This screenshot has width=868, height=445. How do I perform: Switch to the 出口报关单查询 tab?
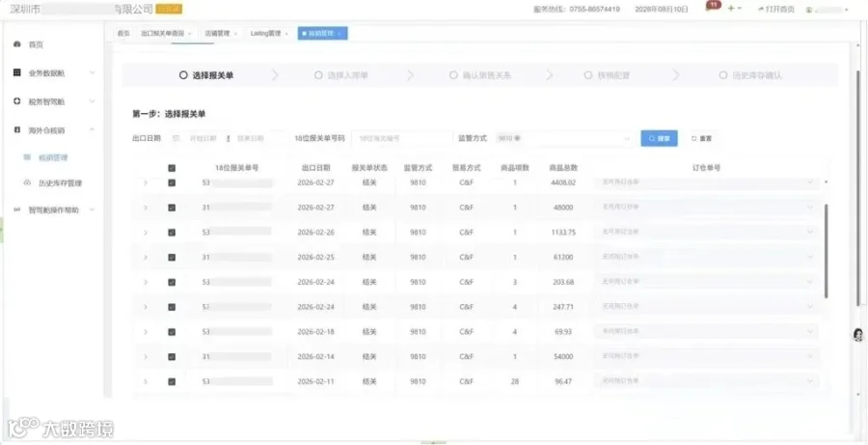[x=162, y=34]
